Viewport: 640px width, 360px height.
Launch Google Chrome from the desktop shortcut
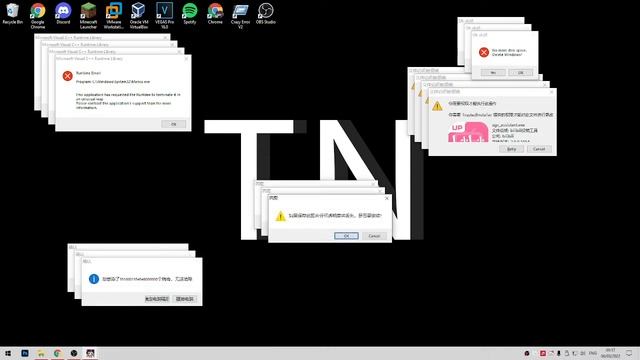(x=38, y=16)
